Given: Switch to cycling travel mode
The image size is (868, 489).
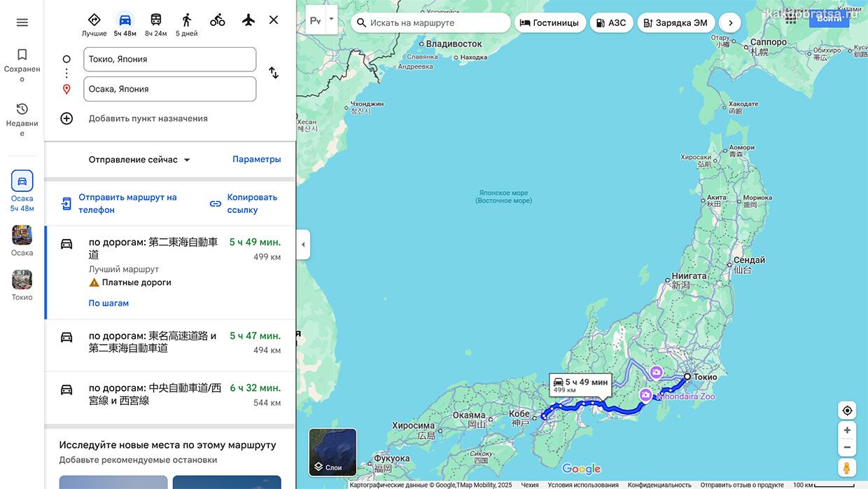Looking at the screenshot, I should point(218,20).
